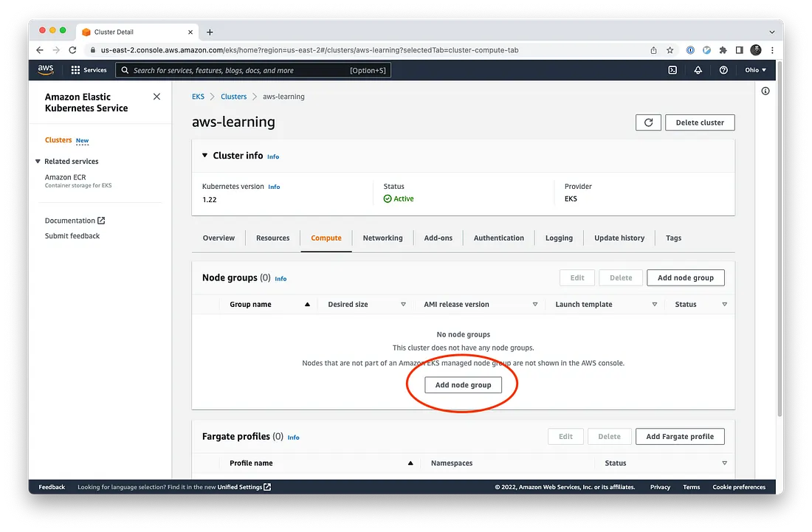Screen dimensions: 812x532
Task: Open Amazon ECR related service
Action: [x=65, y=177]
